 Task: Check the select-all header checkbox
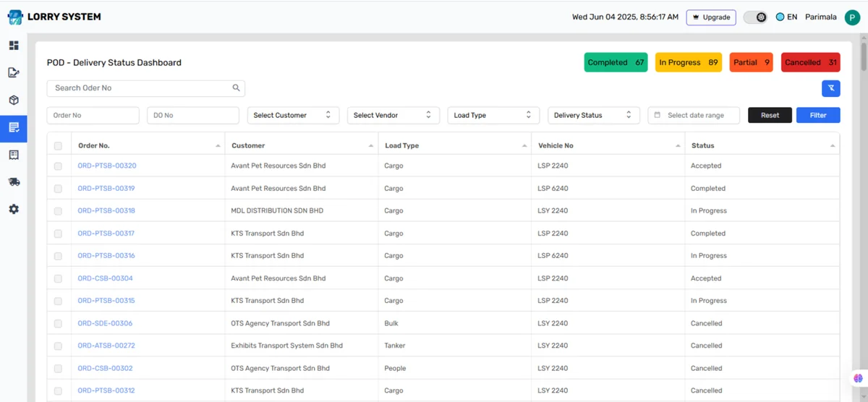coord(58,146)
